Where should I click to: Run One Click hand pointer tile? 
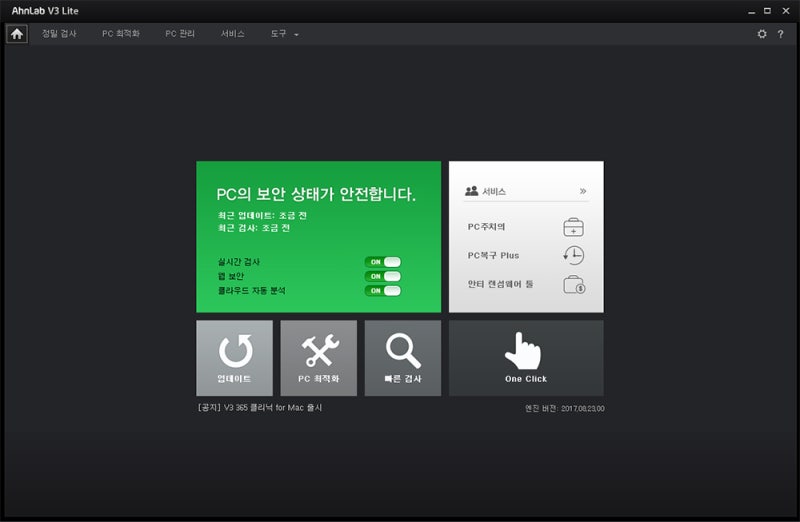coord(526,358)
